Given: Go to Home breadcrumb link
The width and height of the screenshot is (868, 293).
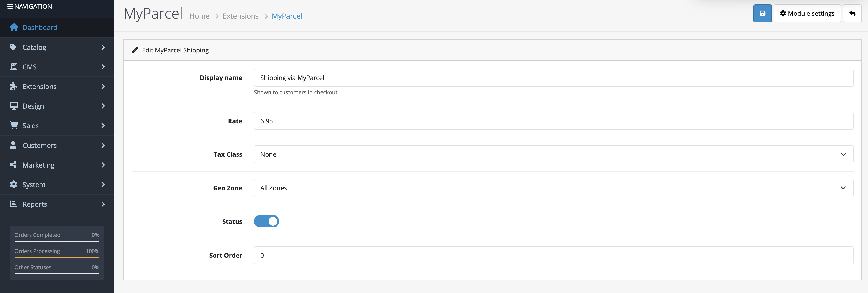Looking at the screenshot, I should point(199,16).
